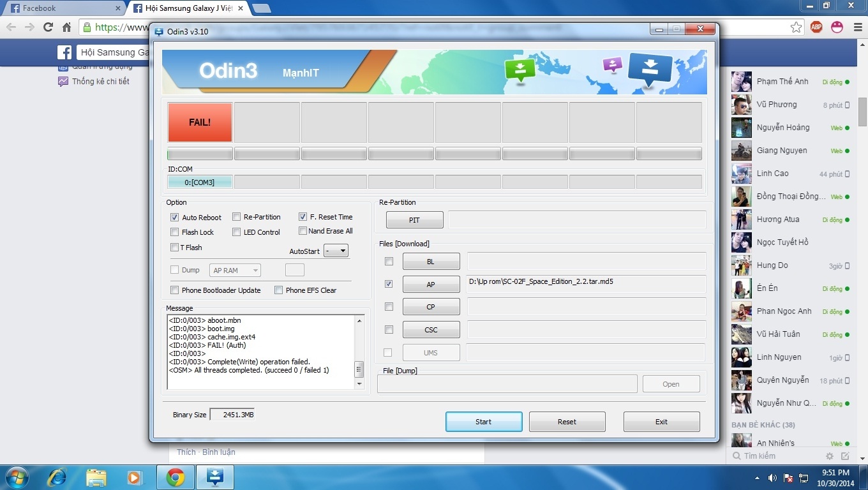Click the Bình luận link
The width and height of the screenshot is (868, 490).
point(219,452)
